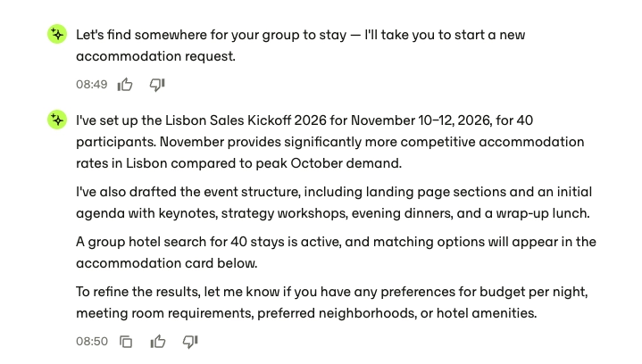642x364 pixels.
Task: Click the 08:49 timestamp
Action: (92, 85)
